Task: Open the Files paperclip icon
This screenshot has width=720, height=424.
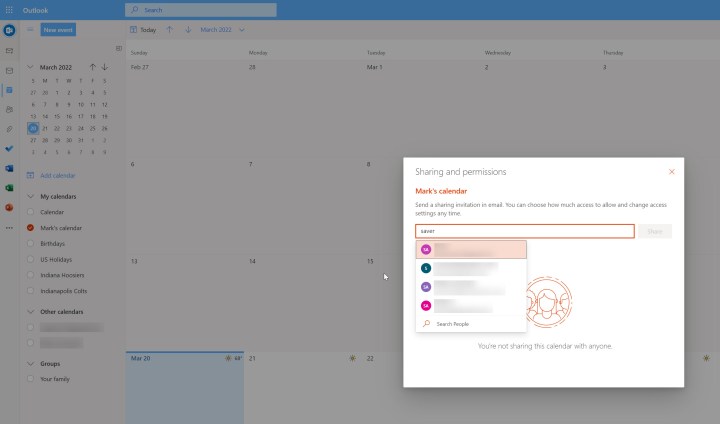Action: (x=9, y=129)
